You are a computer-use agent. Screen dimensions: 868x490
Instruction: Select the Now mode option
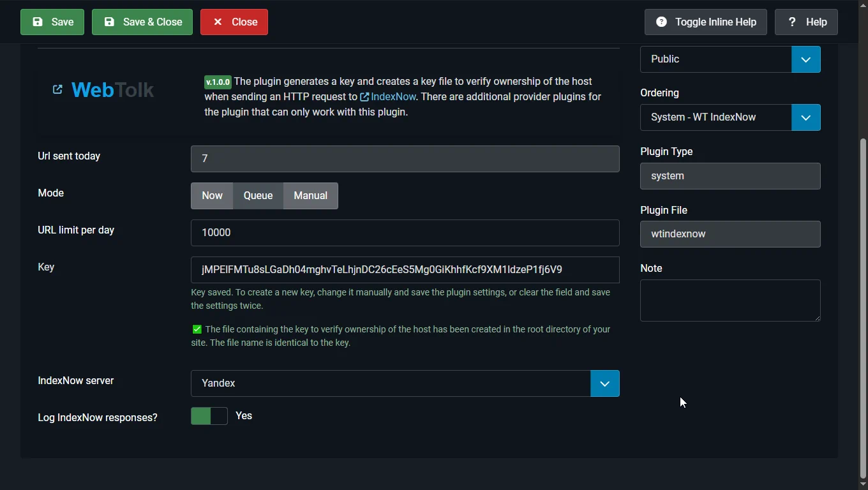point(212,196)
